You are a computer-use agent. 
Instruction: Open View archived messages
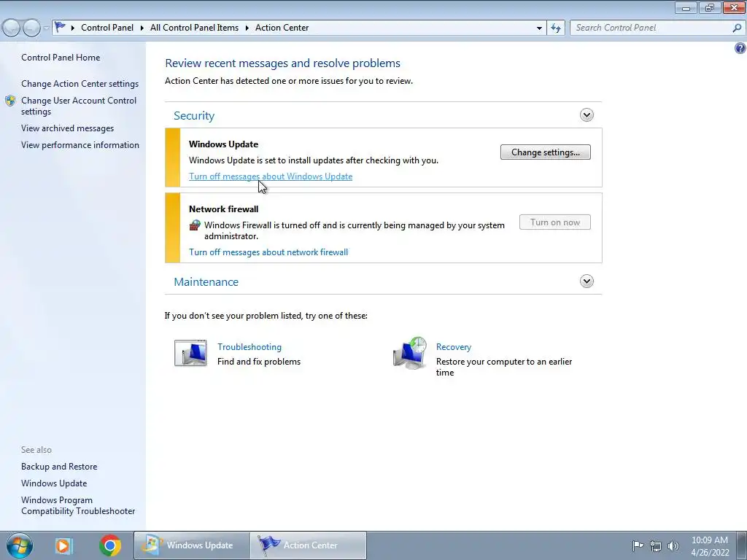coord(67,128)
